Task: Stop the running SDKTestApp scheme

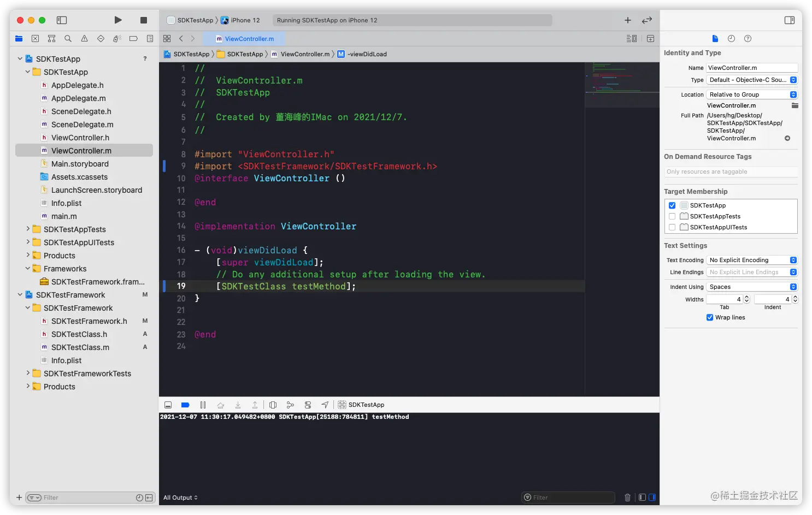Action: click(x=144, y=20)
